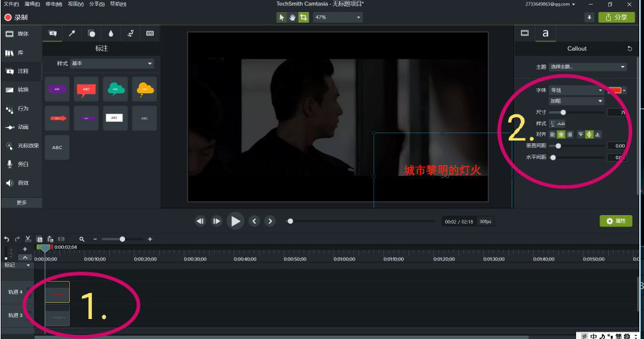This screenshot has width=644, height=339.
Task: Click the green 分享 share button
Action: tap(617, 17)
